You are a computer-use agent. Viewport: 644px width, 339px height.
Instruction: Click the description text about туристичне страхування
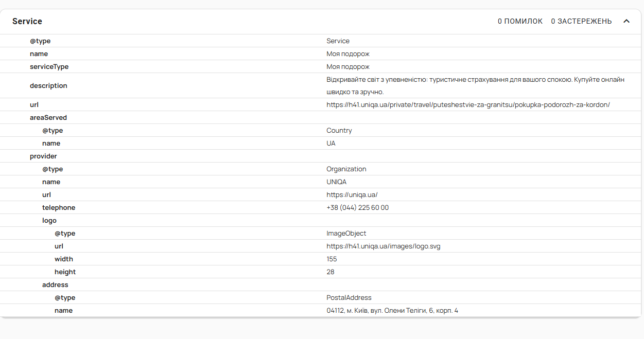[475, 85]
